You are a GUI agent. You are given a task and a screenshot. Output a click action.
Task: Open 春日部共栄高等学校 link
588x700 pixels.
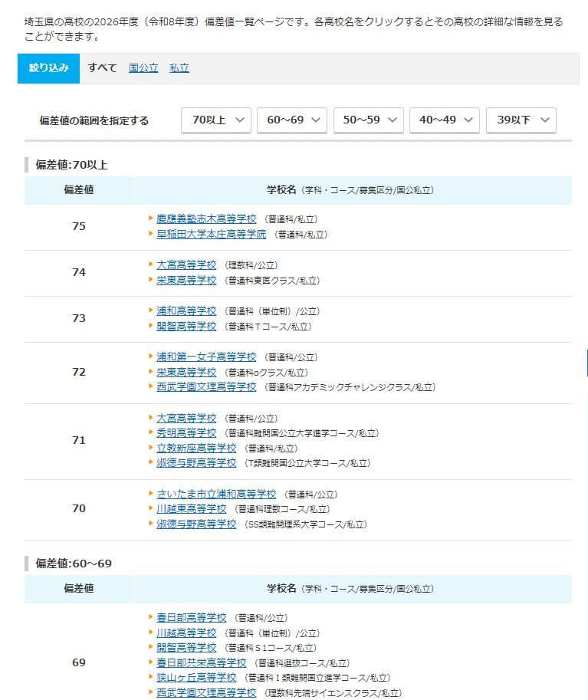(x=201, y=663)
